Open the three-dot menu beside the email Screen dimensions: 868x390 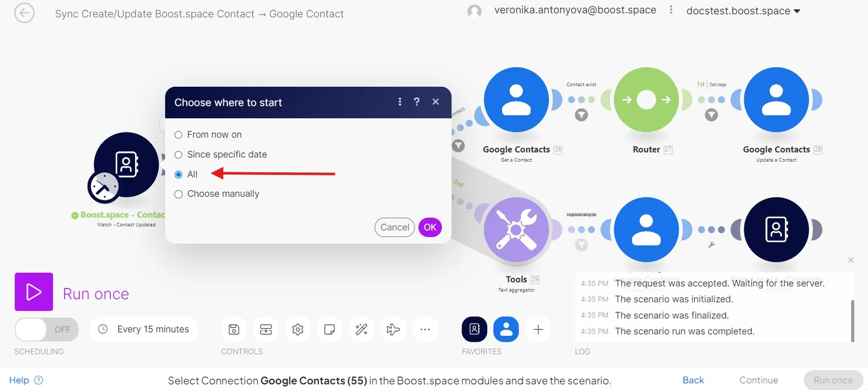click(x=671, y=10)
